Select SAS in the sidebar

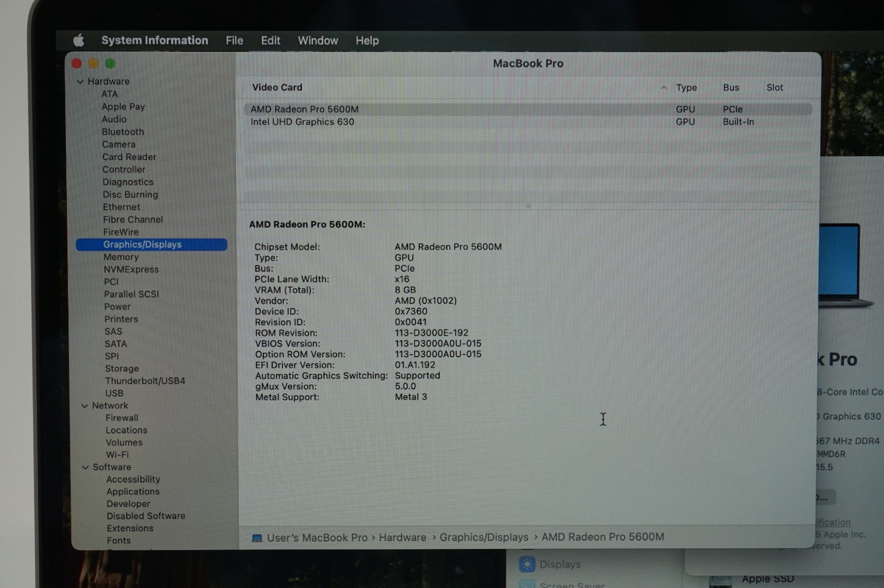[113, 331]
